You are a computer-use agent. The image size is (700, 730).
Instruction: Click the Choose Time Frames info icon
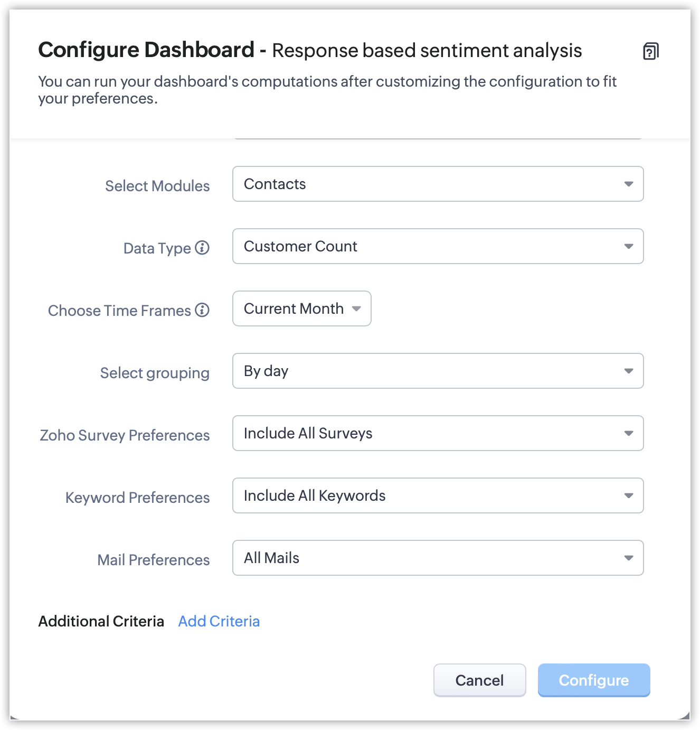pyautogui.click(x=202, y=310)
